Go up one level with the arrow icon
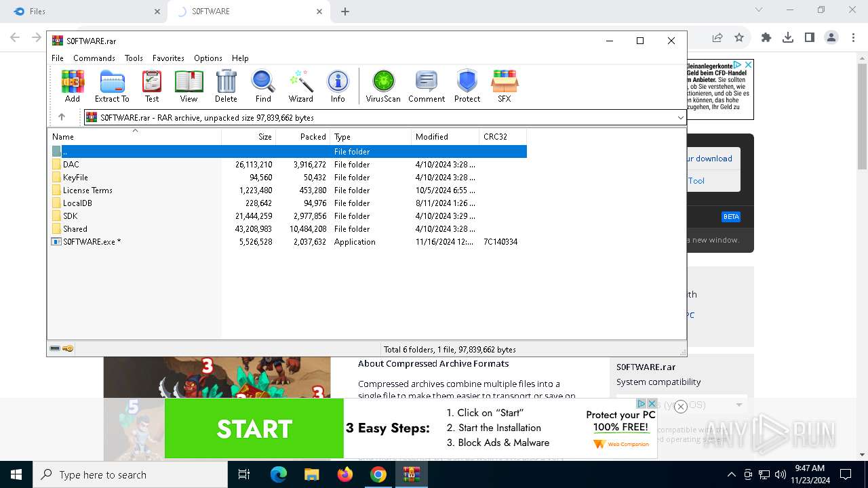 click(62, 117)
